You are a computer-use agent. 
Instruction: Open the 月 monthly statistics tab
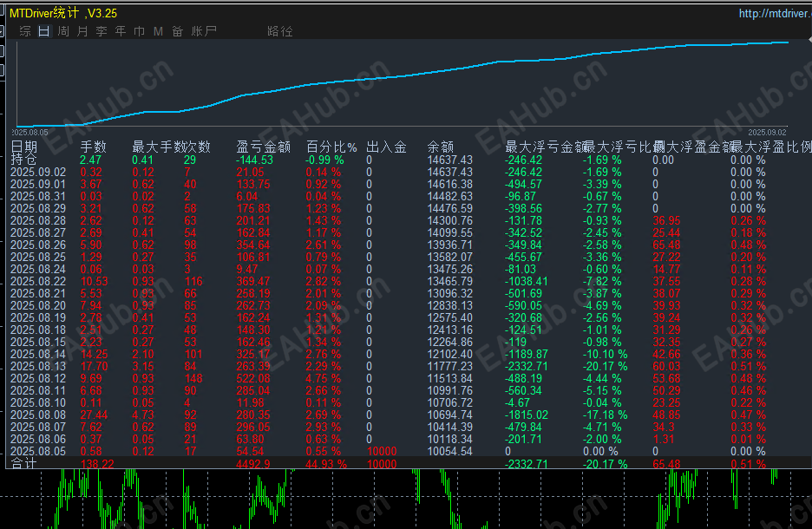(x=82, y=31)
